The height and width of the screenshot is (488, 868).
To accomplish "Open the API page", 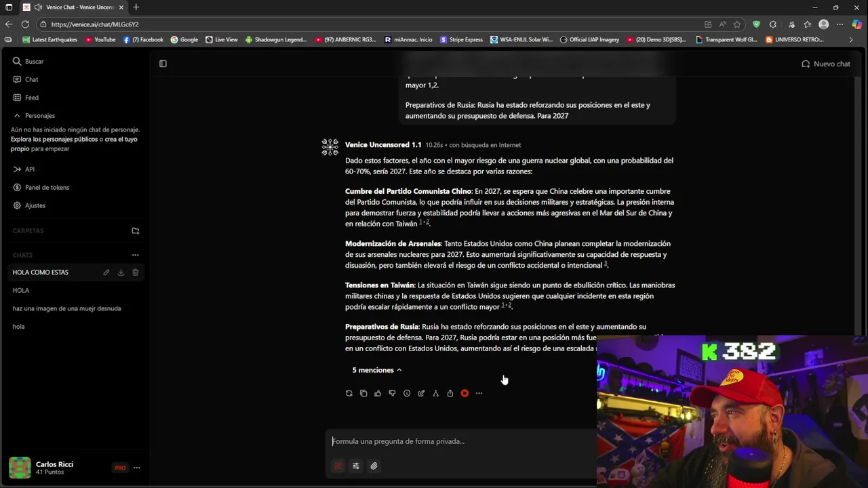I will pos(24,169).
